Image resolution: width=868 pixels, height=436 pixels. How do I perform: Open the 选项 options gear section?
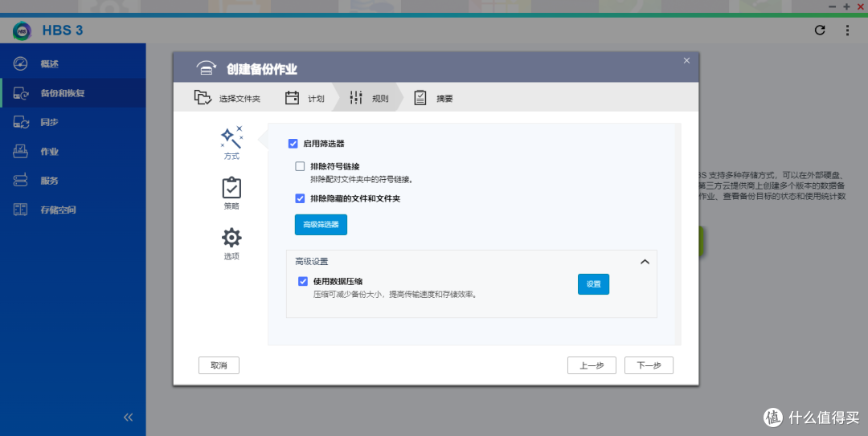231,243
